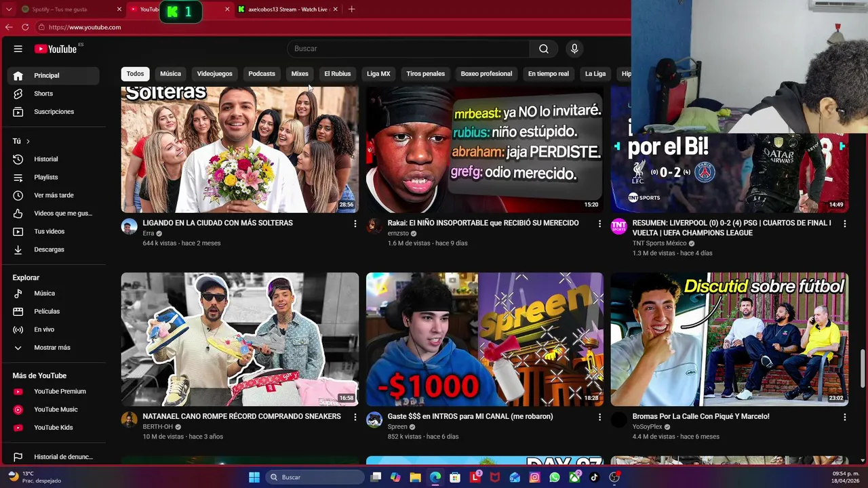The image size is (868, 488).
Task: Select the Mixes filter chip
Action: (x=300, y=74)
